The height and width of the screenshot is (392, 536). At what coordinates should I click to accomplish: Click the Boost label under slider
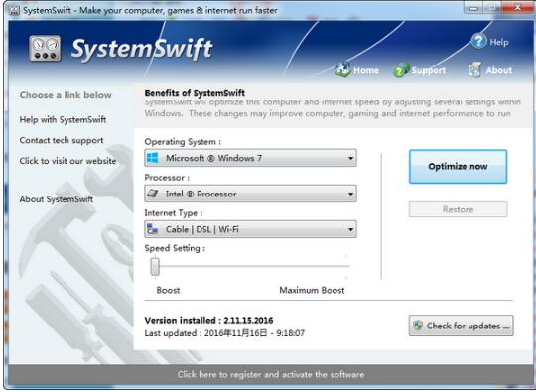point(168,290)
